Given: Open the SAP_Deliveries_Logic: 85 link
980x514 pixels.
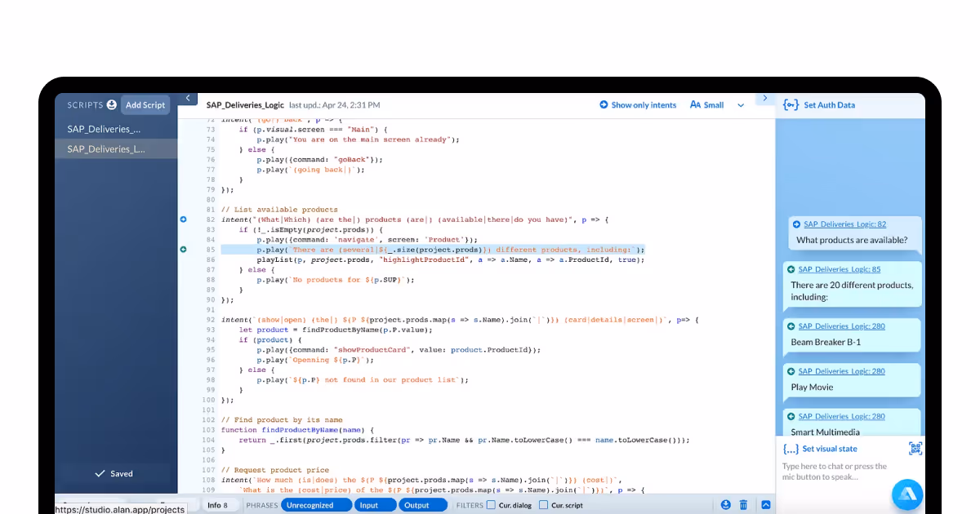Looking at the screenshot, I should (839, 268).
